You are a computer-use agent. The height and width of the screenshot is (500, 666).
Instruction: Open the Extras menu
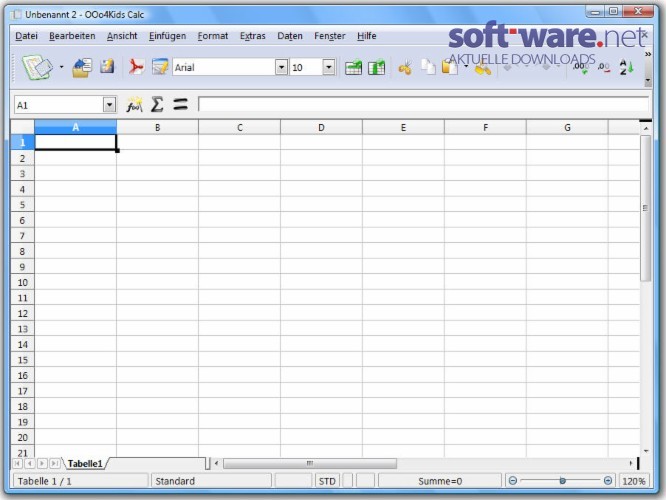point(253,36)
